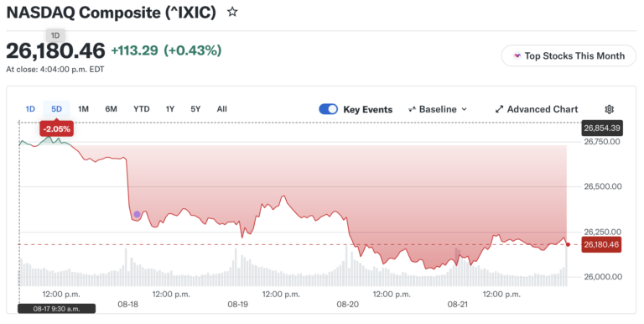Expand the Baseline dropdown chevron
The width and height of the screenshot is (644, 324).
pos(464,109)
